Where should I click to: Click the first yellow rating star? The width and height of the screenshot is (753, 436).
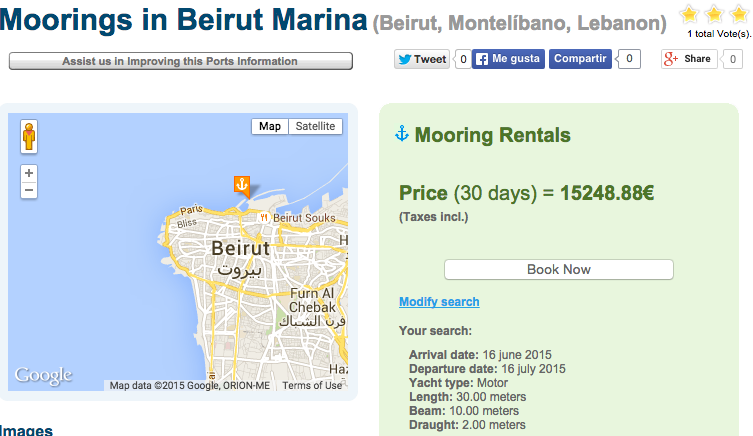(x=688, y=14)
